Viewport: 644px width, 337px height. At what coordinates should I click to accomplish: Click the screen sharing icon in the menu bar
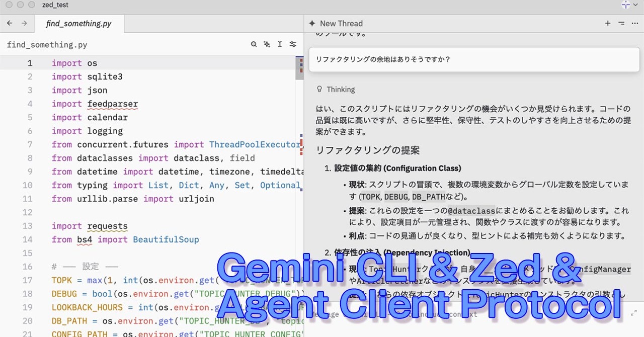click(x=625, y=5)
